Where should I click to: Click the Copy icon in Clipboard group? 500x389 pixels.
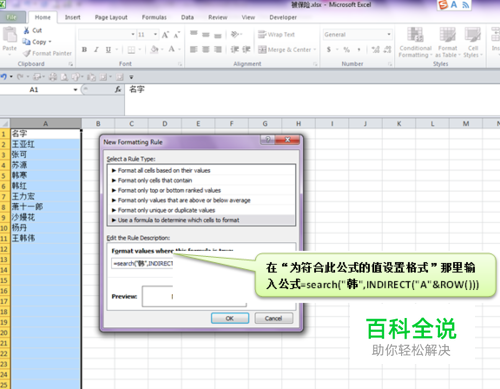[26, 42]
